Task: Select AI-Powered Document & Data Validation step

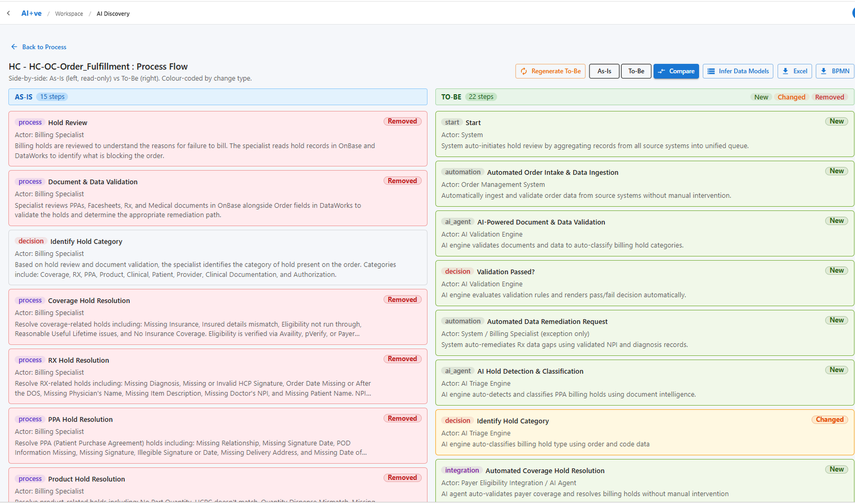Action: (645, 234)
